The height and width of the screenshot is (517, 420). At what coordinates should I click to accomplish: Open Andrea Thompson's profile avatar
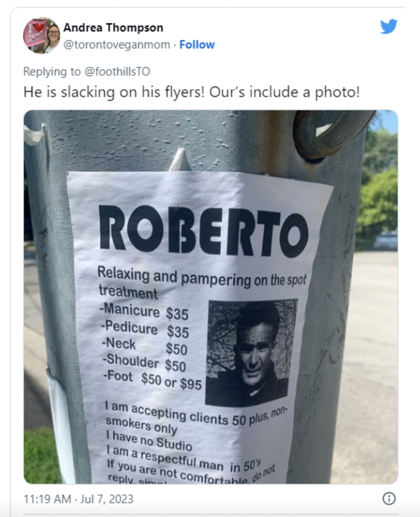point(42,35)
